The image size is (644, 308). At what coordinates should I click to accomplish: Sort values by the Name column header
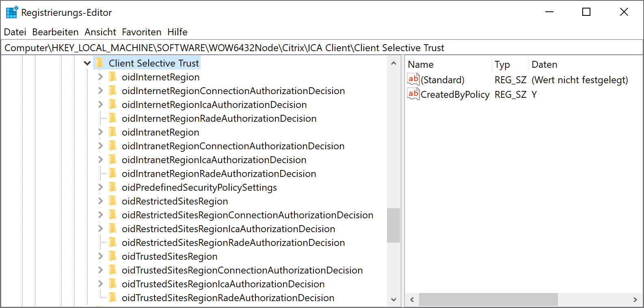[x=421, y=65]
